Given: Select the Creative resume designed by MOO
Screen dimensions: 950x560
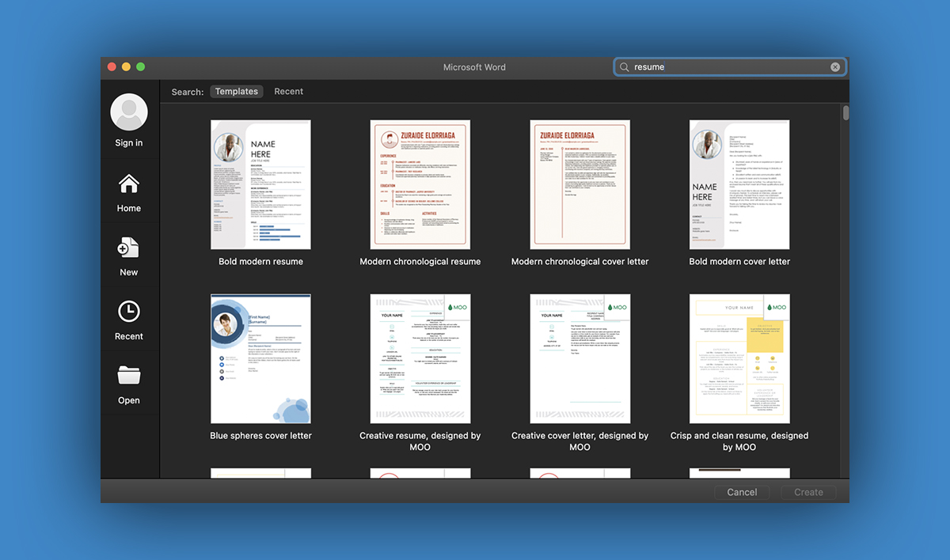Looking at the screenshot, I should [x=420, y=358].
